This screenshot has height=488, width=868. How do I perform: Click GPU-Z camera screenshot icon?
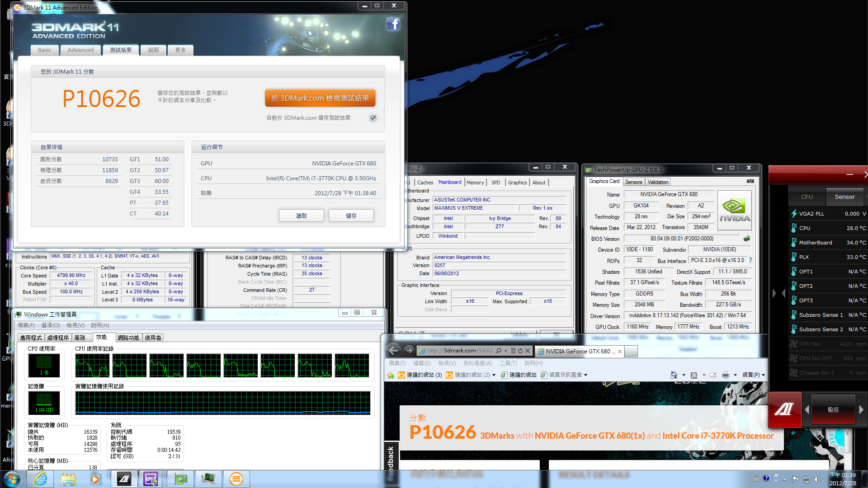pyautogui.click(x=750, y=181)
